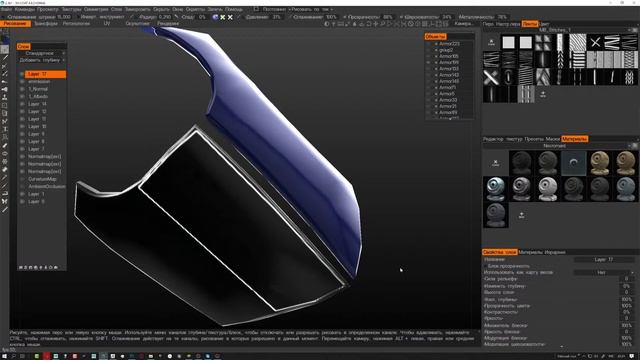Image resolution: width=640 pixels, height=360 pixels.
Task: Open the Объекты panel tab
Action: point(435,37)
